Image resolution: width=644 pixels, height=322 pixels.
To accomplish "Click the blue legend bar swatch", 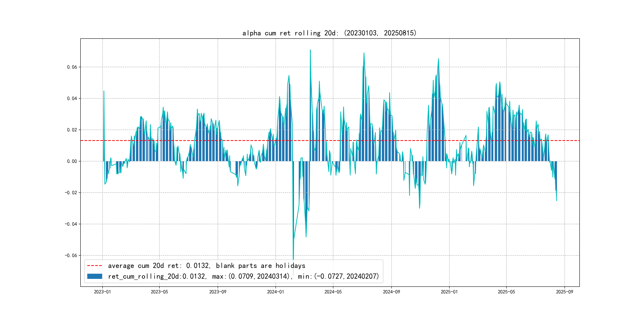I will (94, 276).
